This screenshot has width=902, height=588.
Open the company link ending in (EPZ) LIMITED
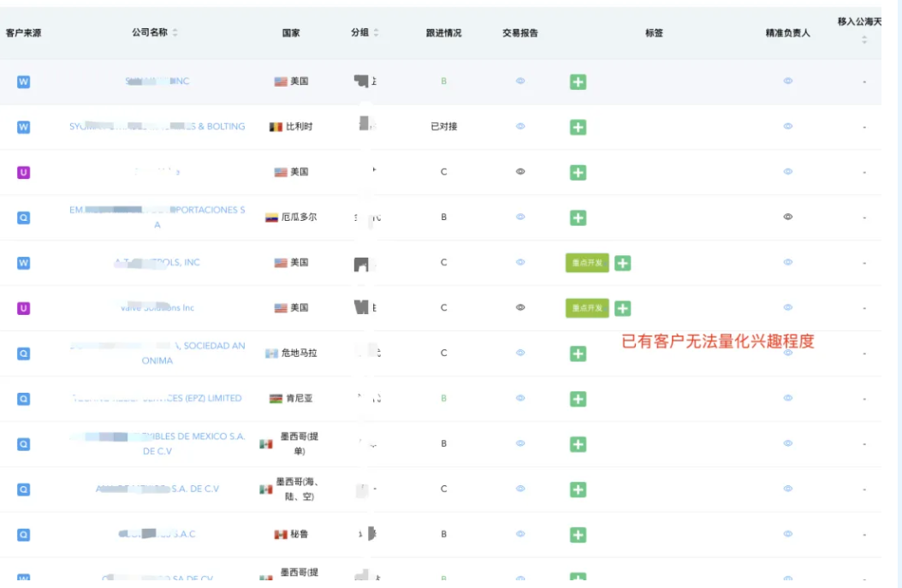157,398
